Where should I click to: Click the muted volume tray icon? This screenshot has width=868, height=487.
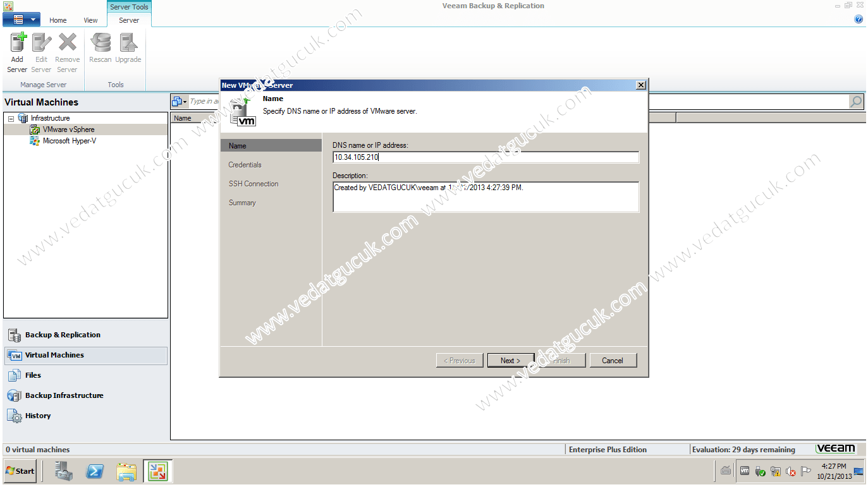click(790, 471)
